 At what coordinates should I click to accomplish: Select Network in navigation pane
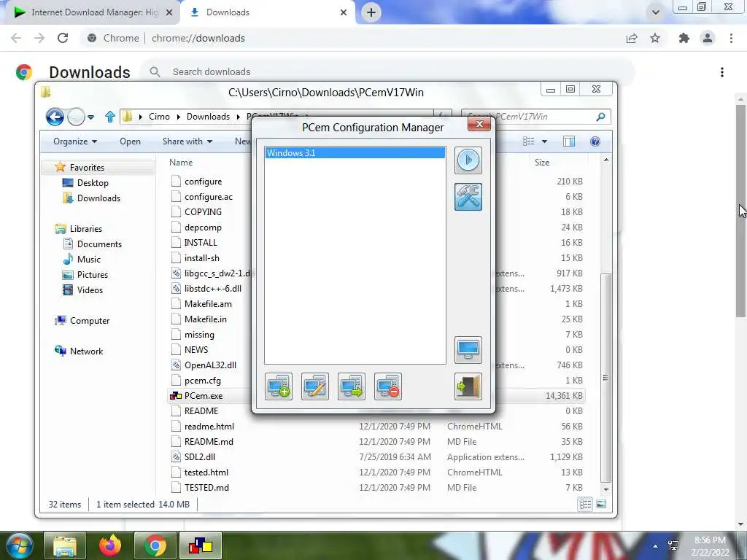tap(86, 351)
